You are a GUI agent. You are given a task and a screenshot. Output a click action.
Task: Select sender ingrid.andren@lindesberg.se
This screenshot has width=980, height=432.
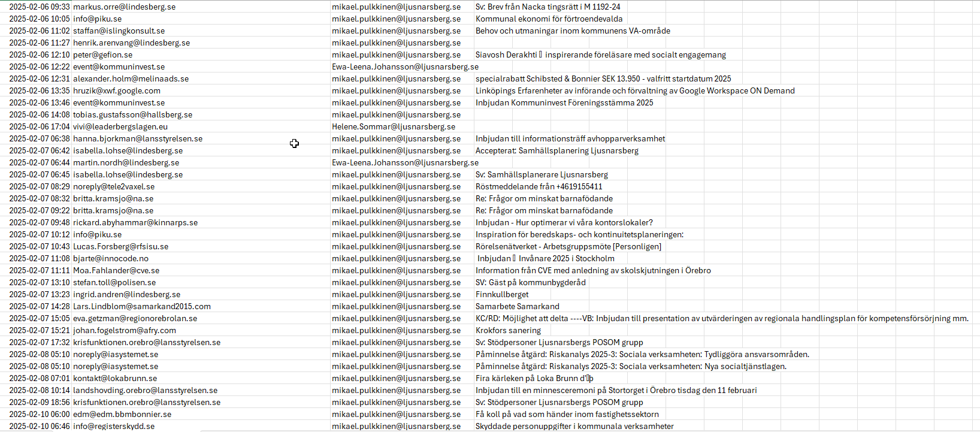[126, 294]
